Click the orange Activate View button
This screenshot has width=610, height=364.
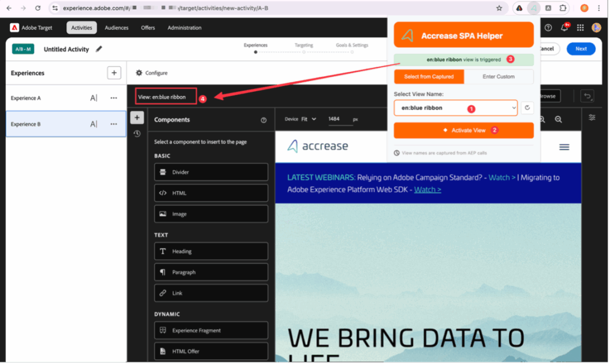463,130
